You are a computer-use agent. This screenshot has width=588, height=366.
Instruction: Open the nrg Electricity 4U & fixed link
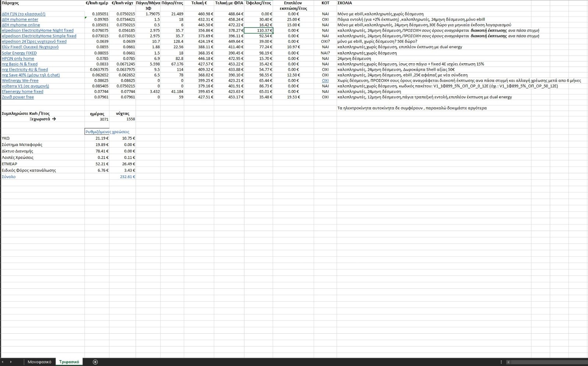click(25, 70)
